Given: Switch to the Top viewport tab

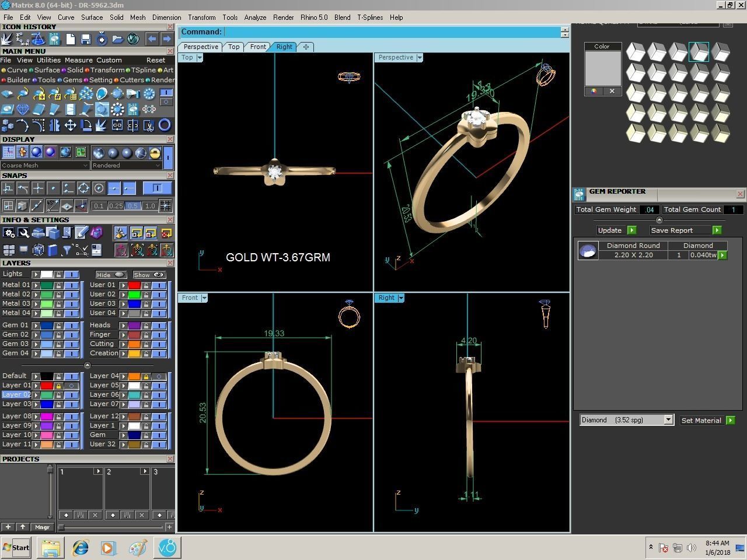Looking at the screenshot, I should point(233,47).
